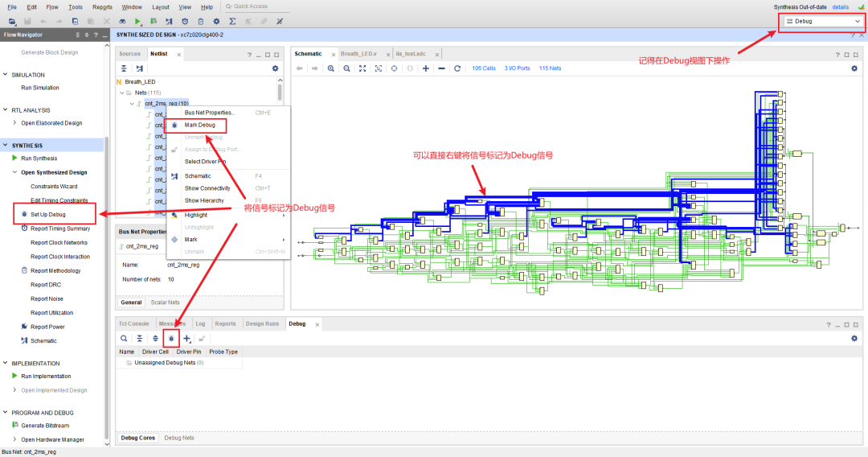Collapse the Nets (115) tree node
The image size is (868, 457).
tap(122, 93)
